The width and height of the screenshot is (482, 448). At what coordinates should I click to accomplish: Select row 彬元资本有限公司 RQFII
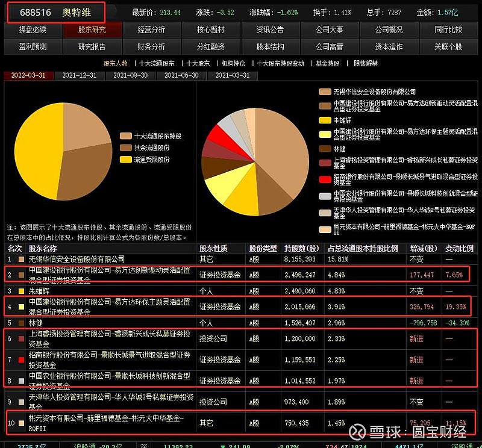click(x=240, y=423)
